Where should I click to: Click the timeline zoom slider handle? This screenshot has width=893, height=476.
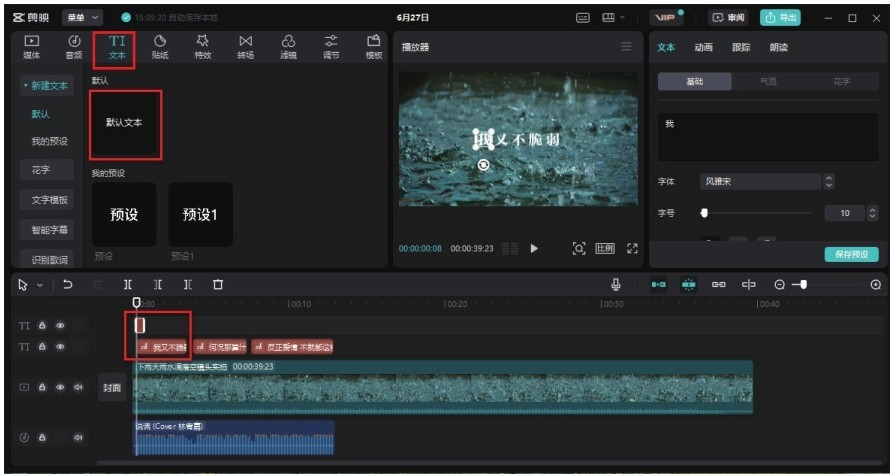[x=804, y=284]
